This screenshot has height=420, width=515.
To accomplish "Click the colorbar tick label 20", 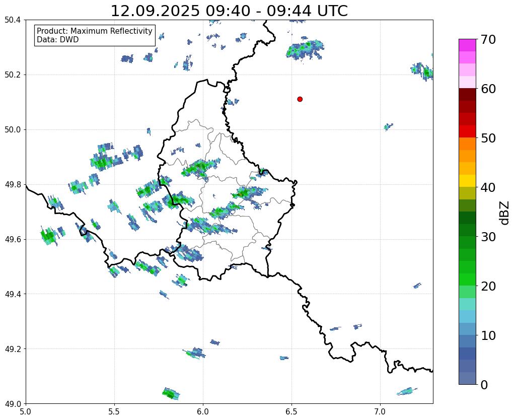I will [488, 286].
